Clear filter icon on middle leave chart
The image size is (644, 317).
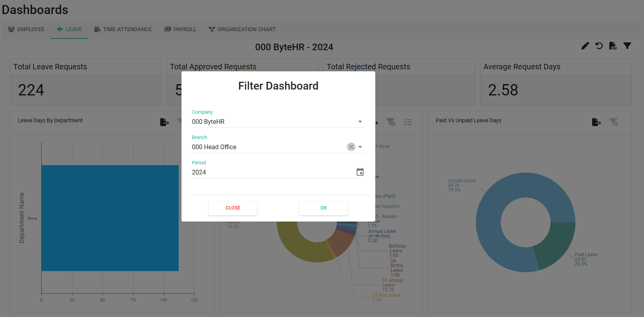(390, 122)
